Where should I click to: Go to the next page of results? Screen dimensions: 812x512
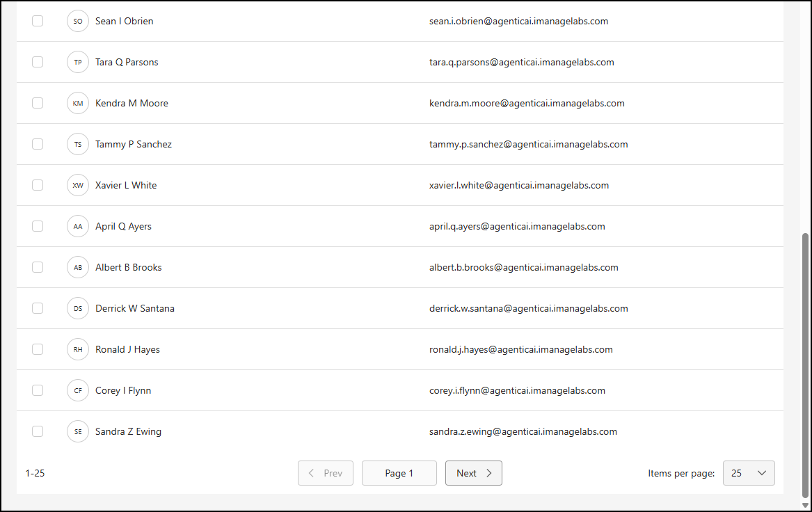coord(474,473)
